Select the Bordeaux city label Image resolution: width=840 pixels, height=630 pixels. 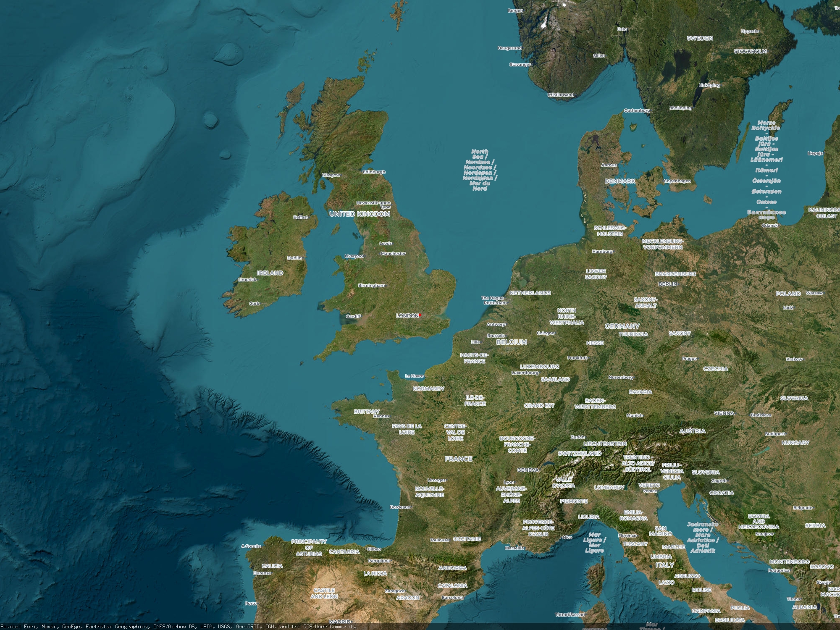point(399,507)
